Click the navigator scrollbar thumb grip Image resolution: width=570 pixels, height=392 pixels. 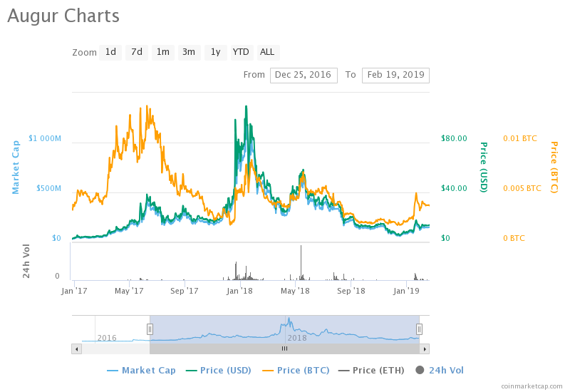click(x=284, y=349)
